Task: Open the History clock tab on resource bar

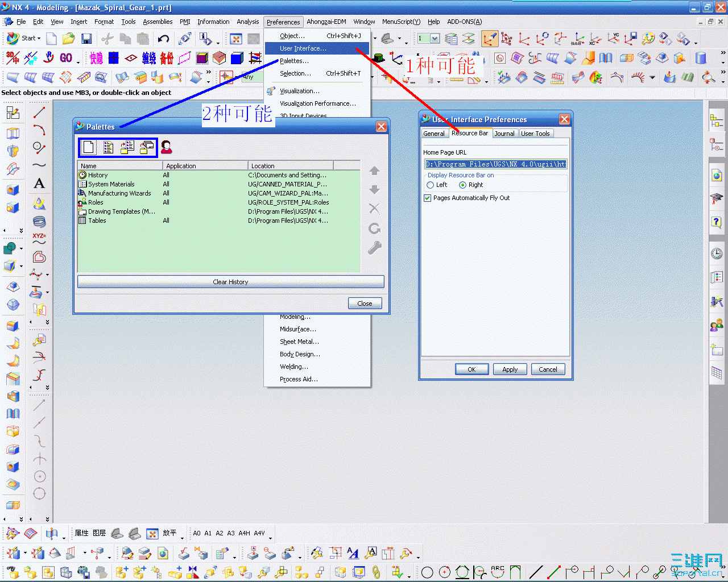Action: 717,253
